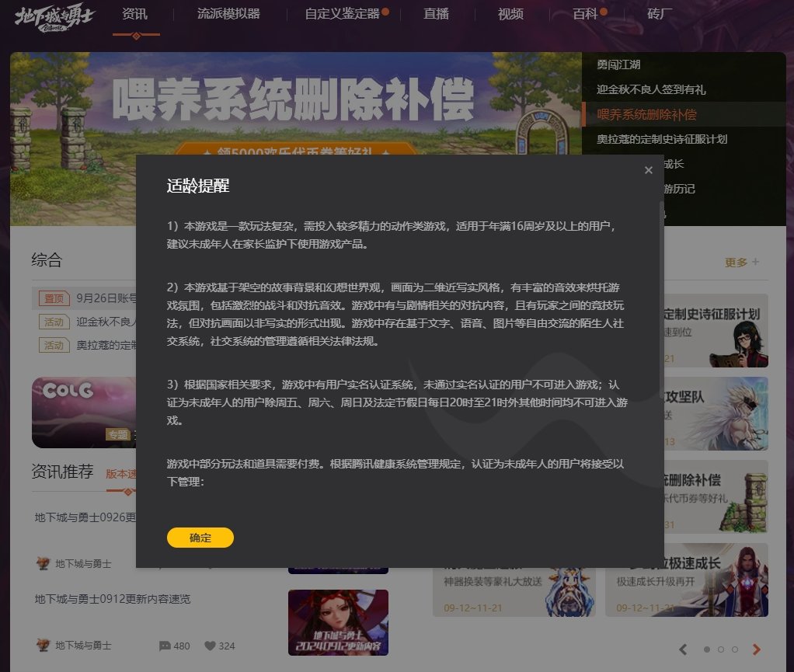The width and height of the screenshot is (794, 672).
Task: Like the article via heart icon 324
Action: pos(210,646)
